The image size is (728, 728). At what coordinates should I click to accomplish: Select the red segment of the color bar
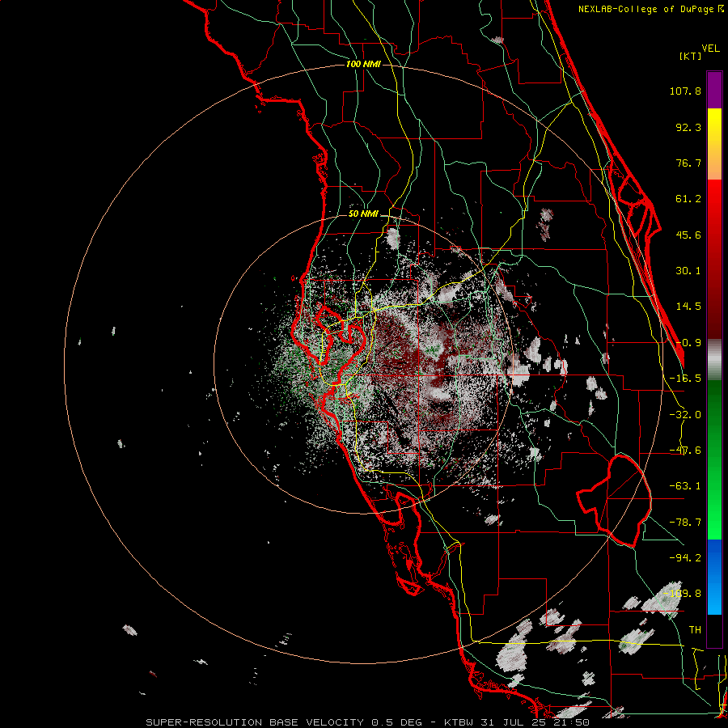click(714, 259)
